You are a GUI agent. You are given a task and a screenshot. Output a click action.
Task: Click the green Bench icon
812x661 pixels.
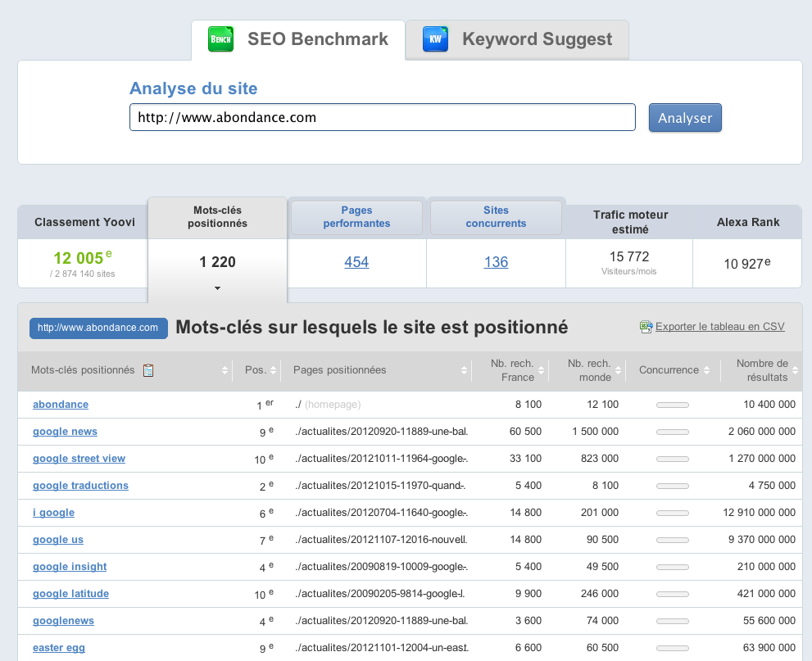[x=220, y=39]
